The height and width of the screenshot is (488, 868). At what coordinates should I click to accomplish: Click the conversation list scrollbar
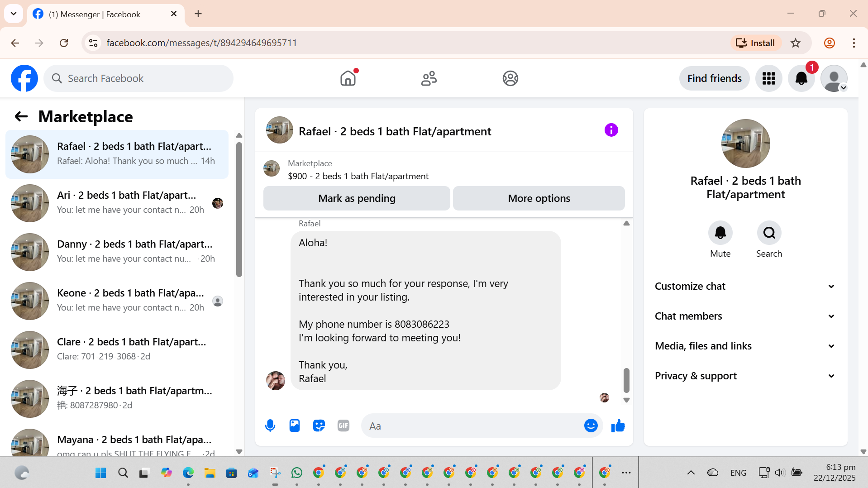coord(239,210)
